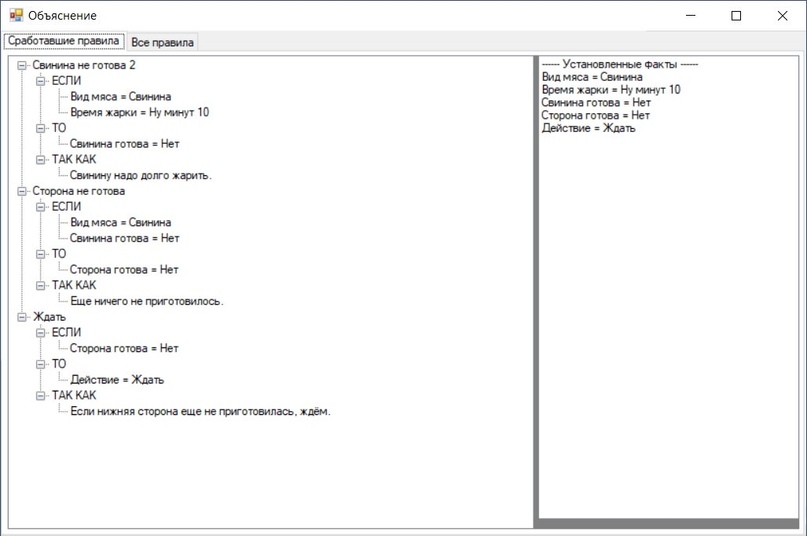807x536 pixels.
Task: Click the application icon in the title bar
Action: (16, 16)
